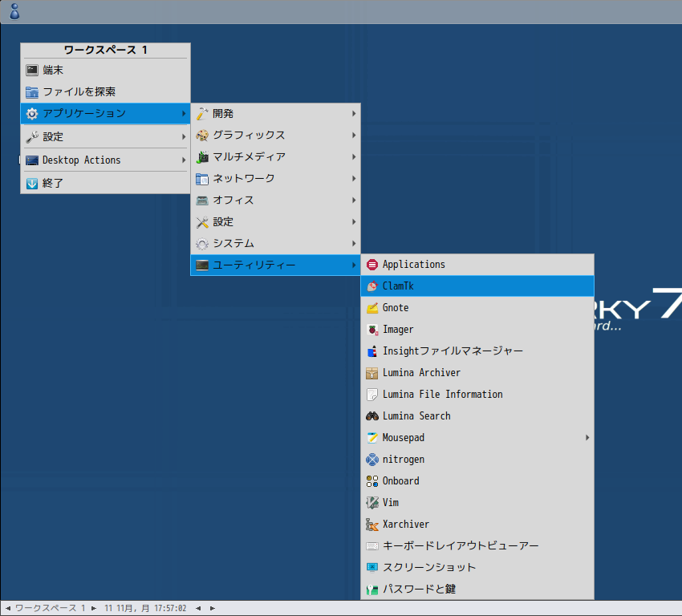
Task: Launch Mousepad text editor
Action: [477, 438]
